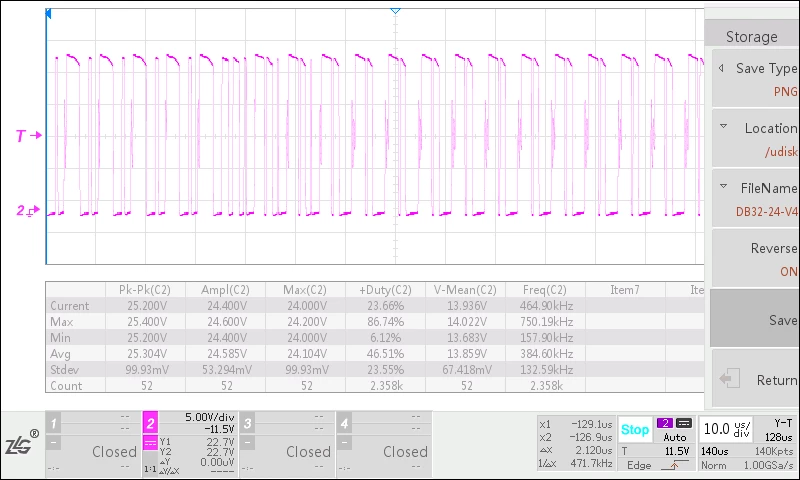800x480 pixels.
Task: Click the Closed label of channel 1
Action: point(114,451)
